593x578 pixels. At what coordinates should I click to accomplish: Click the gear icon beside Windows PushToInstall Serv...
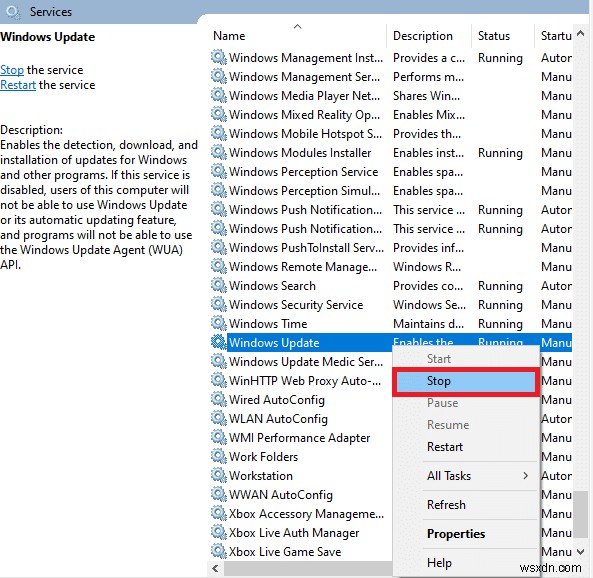[x=219, y=247]
